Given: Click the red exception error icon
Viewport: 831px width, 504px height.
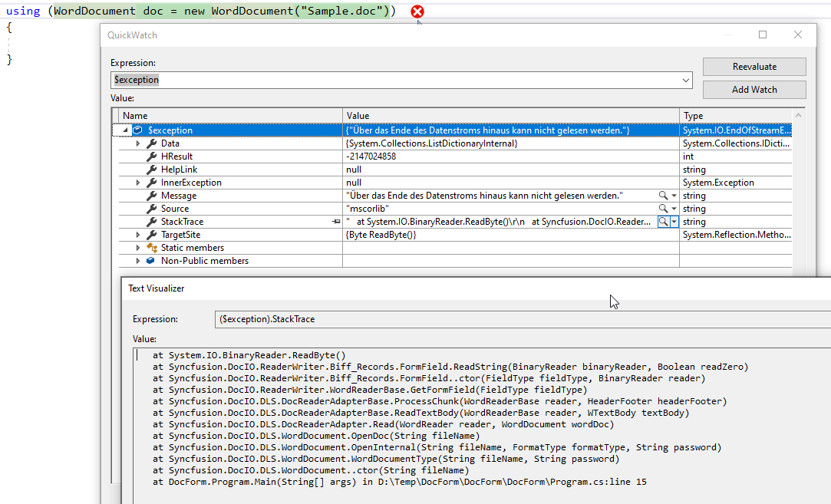Looking at the screenshot, I should pyautogui.click(x=417, y=12).
